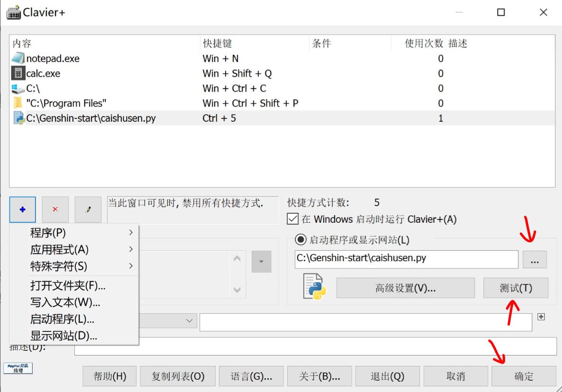Image resolution: width=562 pixels, height=392 pixels.
Task: Choose 显示网站(D)... menu entry
Action: pyautogui.click(x=74, y=336)
